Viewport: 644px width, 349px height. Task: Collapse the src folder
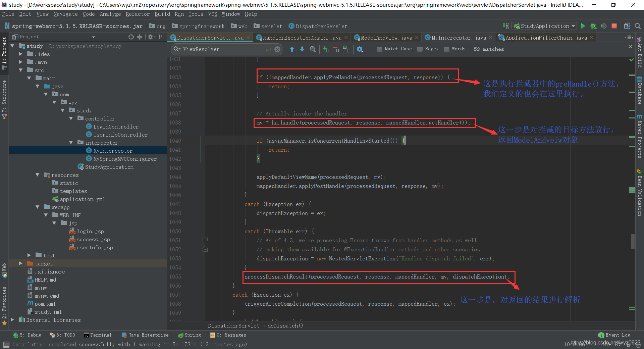[x=21, y=70]
